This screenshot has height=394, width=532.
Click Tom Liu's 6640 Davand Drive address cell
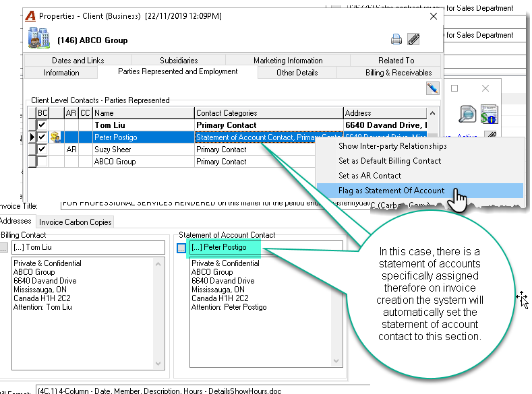point(385,125)
